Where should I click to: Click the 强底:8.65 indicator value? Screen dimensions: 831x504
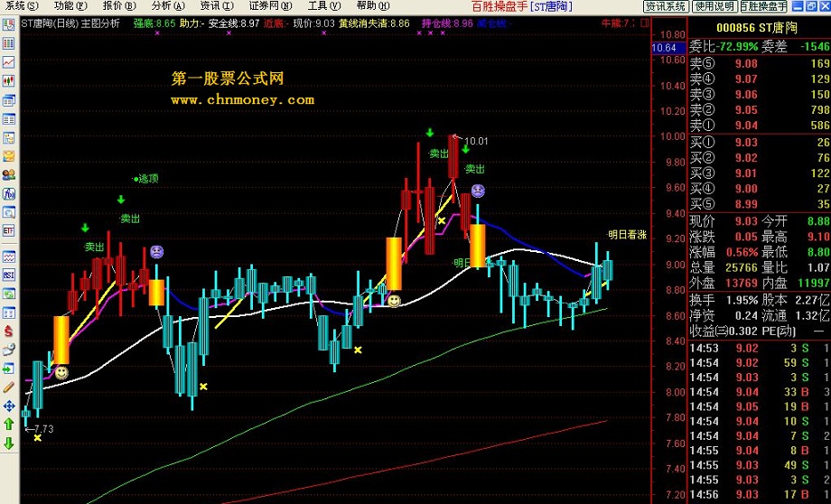(154, 23)
